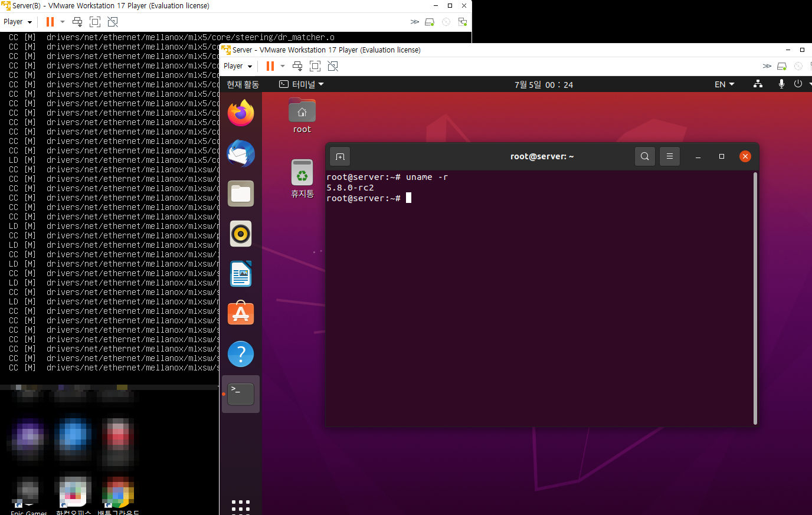Enter full screen in the Server(B) window
The image size is (812, 515).
[95, 22]
